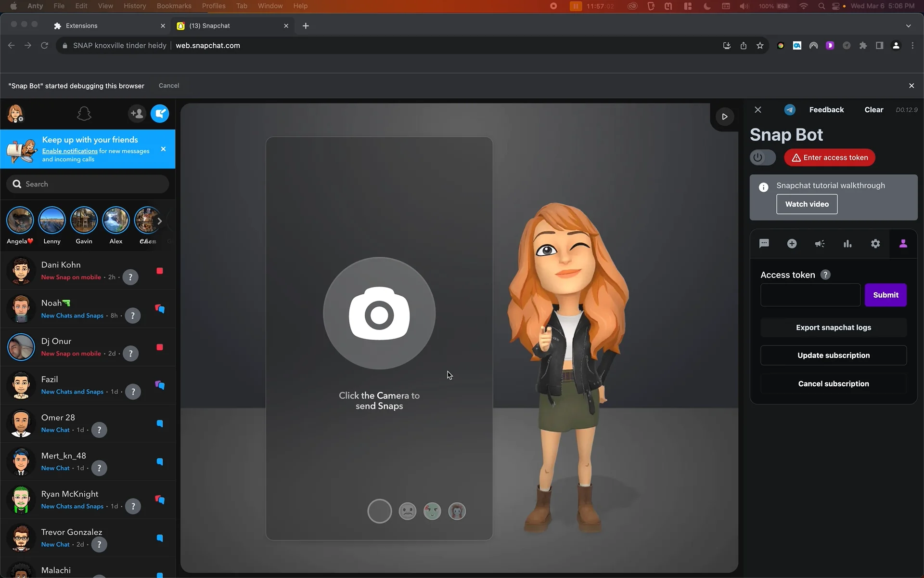Click the large camera icon to send Snaps
The height and width of the screenshot is (578, 924).
[379, 314]
